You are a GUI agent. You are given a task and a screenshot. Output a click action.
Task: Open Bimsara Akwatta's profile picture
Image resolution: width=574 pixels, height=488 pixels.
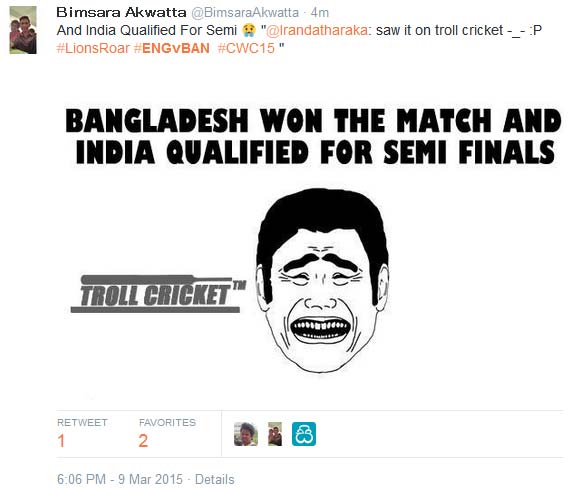pyautogui.click(x=23, y=30)
